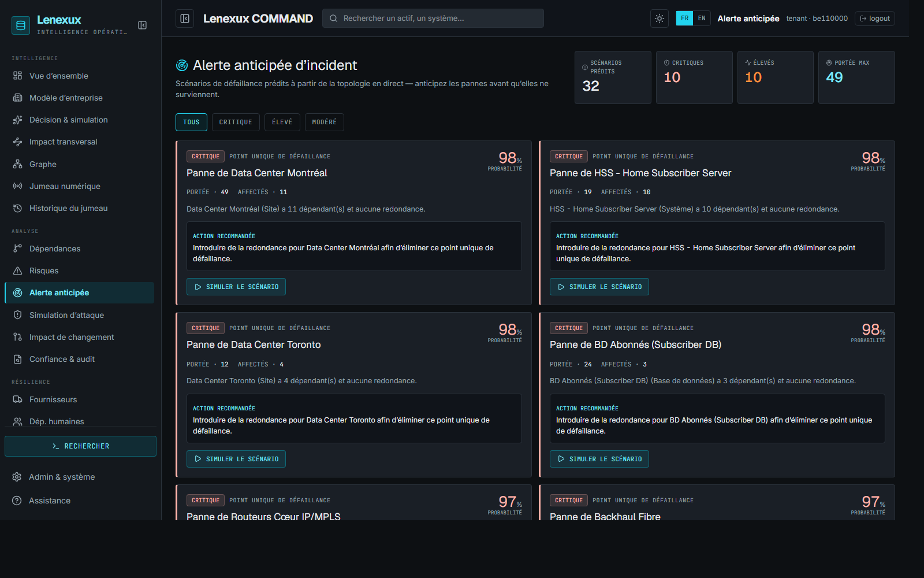924x578 pixels.
Task: Switch language to FR
Action: click(684, 18)
